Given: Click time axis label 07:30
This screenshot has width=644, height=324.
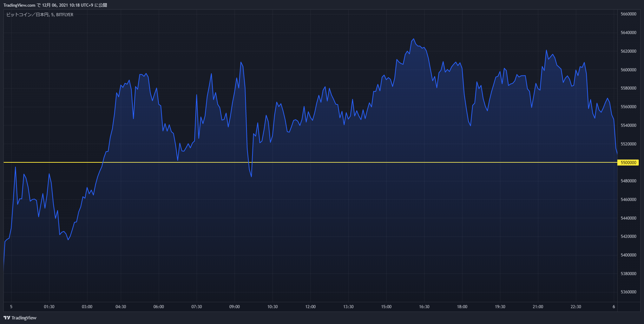Looking at the screenshot, I should (197, 307).
